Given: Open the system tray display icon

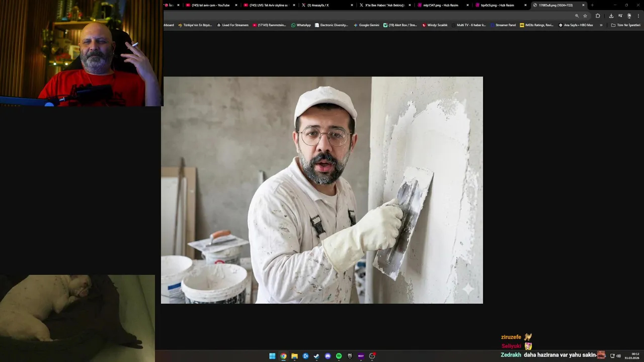Looking at the screenshot, I should (x=612, y=356).
